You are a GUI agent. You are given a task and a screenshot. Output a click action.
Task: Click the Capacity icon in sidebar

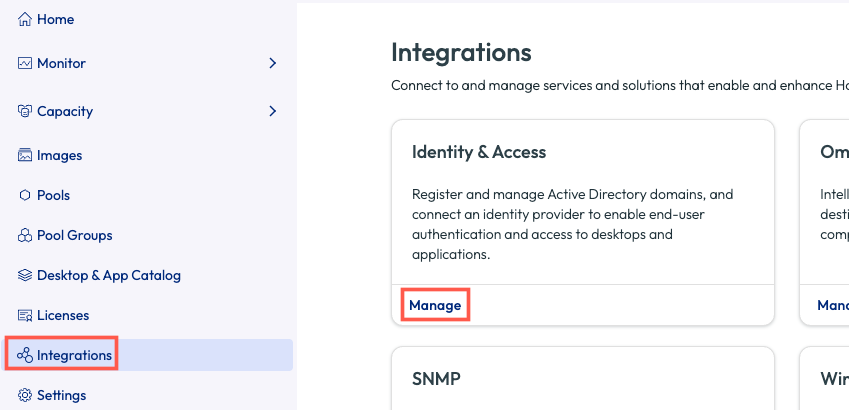coord(26,111)
